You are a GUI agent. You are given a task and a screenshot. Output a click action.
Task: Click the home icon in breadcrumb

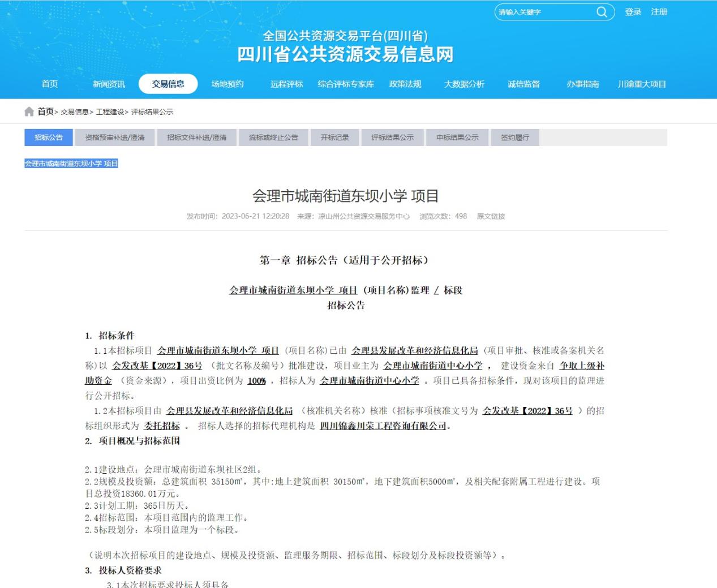[29, 111]
